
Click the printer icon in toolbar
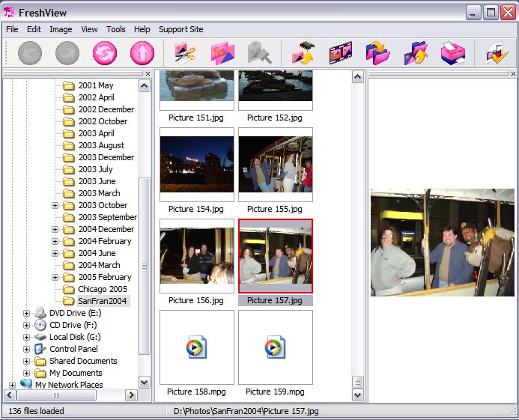coord(455,53)
